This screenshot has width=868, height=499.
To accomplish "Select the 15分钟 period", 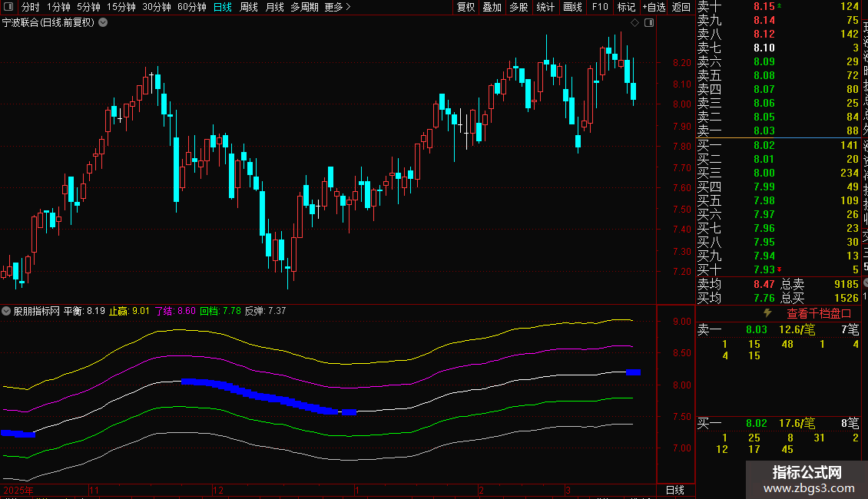I will point(121,7).
